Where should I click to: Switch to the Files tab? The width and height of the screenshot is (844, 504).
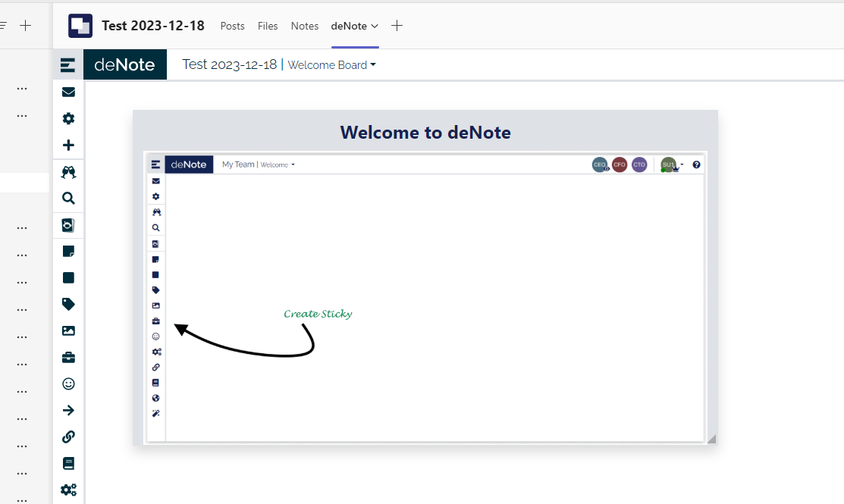click(268, 26)
